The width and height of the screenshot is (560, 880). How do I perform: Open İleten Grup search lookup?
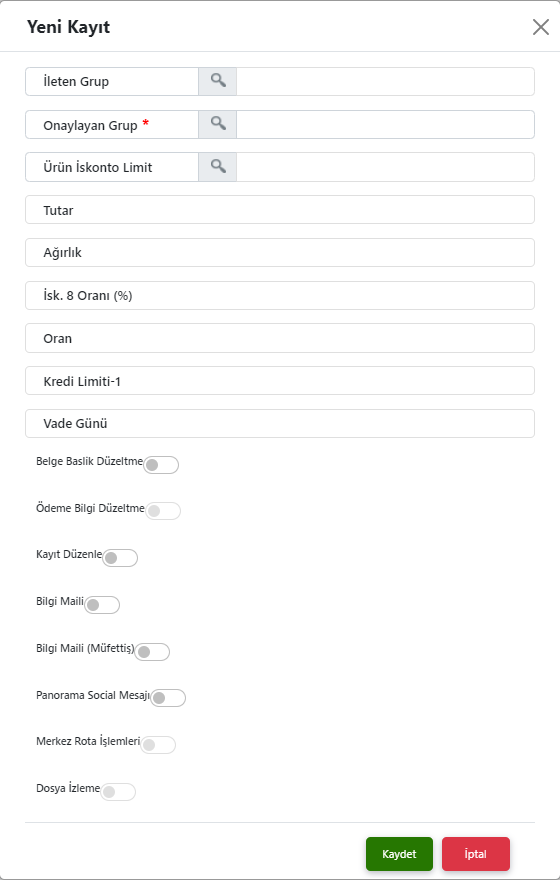(218, 81)
